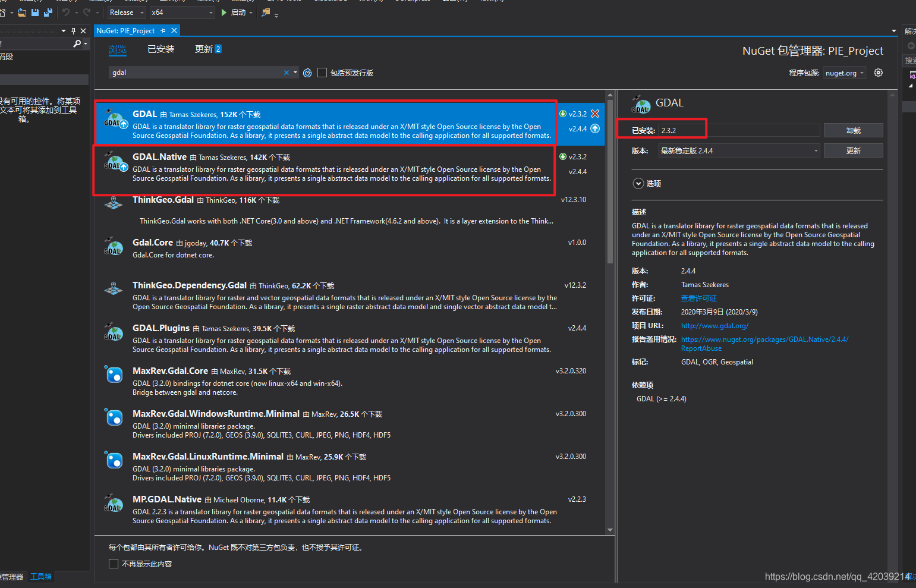Click the Save toolbar icon

[x=35, y=12]
